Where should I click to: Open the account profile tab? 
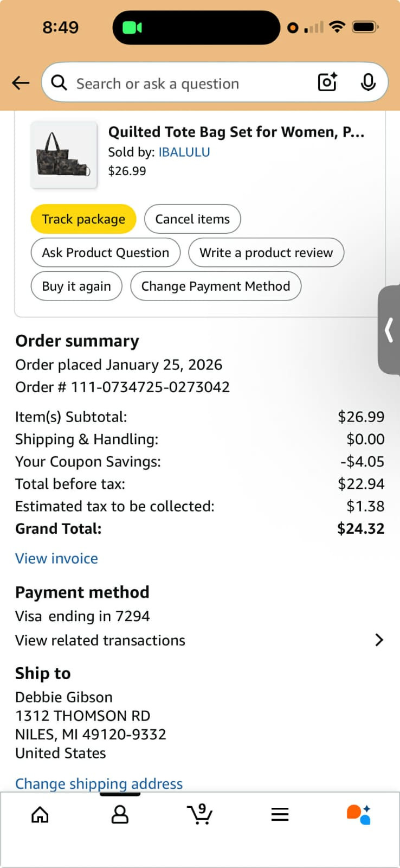(120, 814)
